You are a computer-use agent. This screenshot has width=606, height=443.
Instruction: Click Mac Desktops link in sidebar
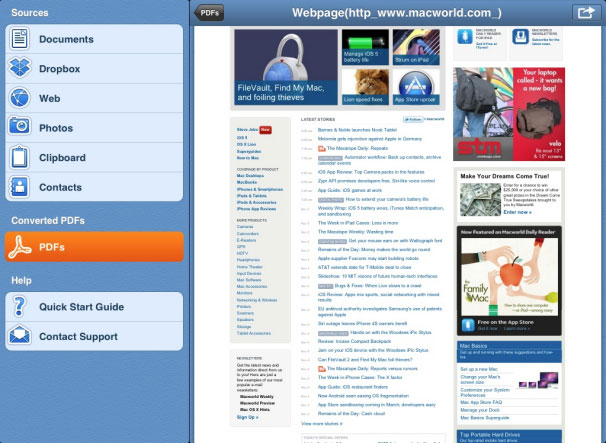point(250,176)
